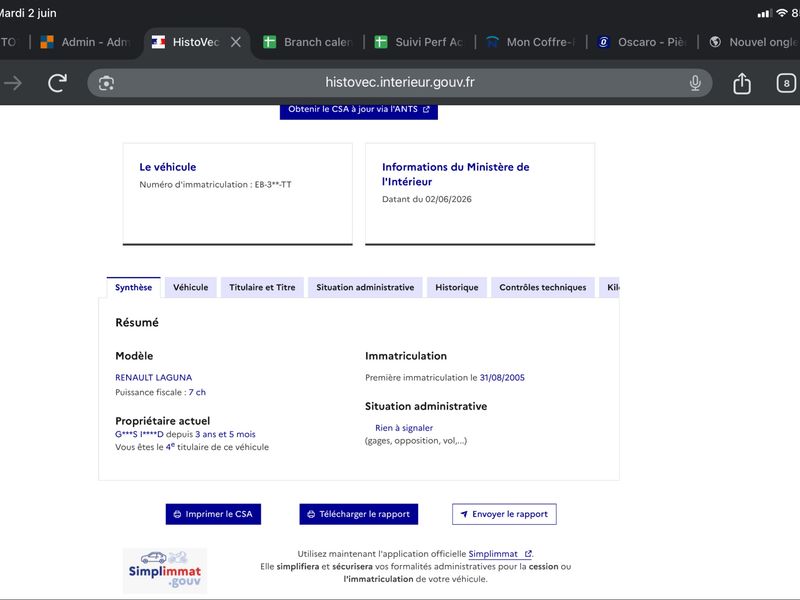Open the Historique tab
The height and width of the screenshot is (600, 800).
pyautogui.click(x=457, y=287)
